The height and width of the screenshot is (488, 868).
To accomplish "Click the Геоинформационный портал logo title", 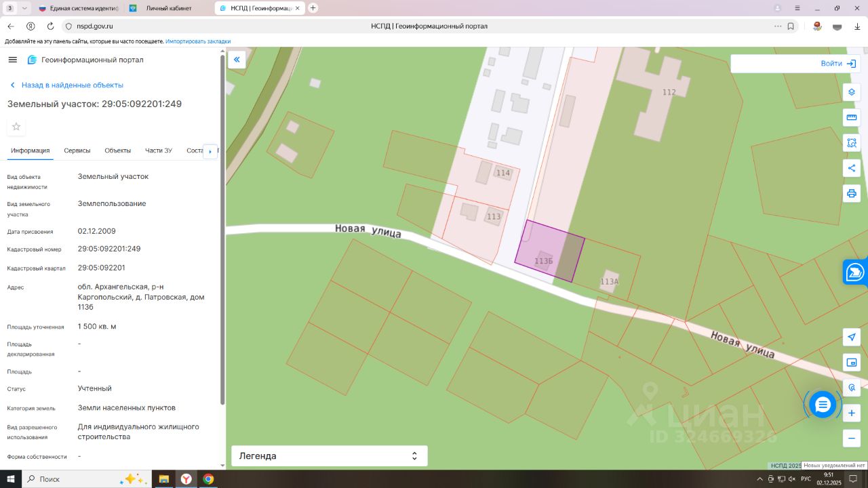I will pos(85,60).
